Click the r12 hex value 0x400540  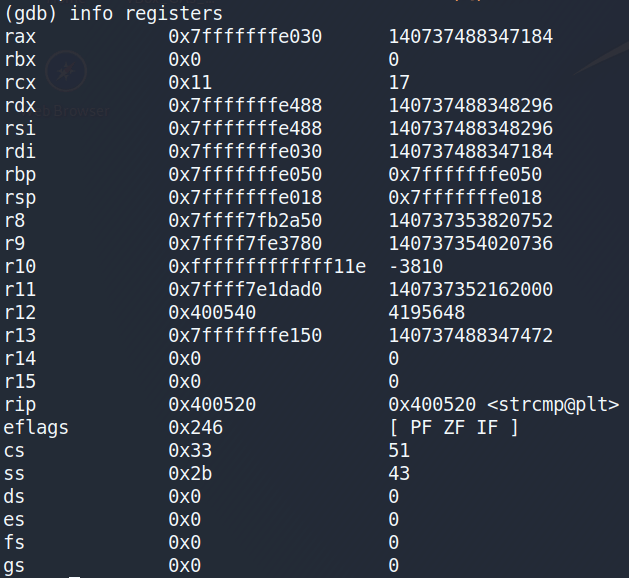coord(212,312)
